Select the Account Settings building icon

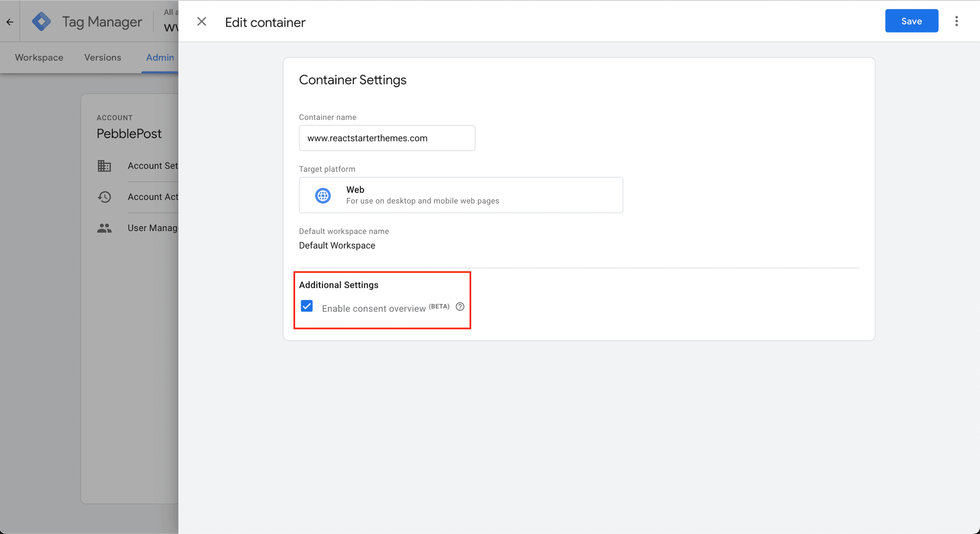point(104,166)
